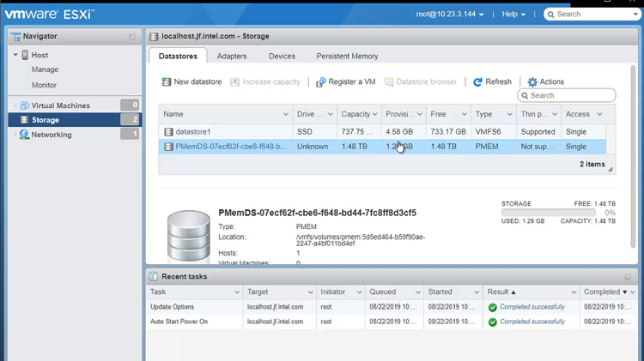The image size is (644, 361).
Task: Open the PMemDS-07ecf62f datastore link
Action: 231,147
